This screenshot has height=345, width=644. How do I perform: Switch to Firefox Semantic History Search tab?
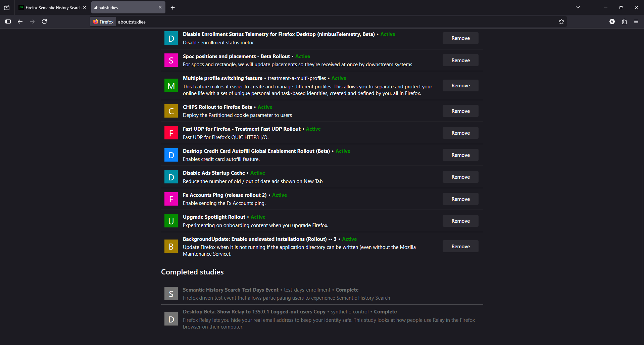50,7
